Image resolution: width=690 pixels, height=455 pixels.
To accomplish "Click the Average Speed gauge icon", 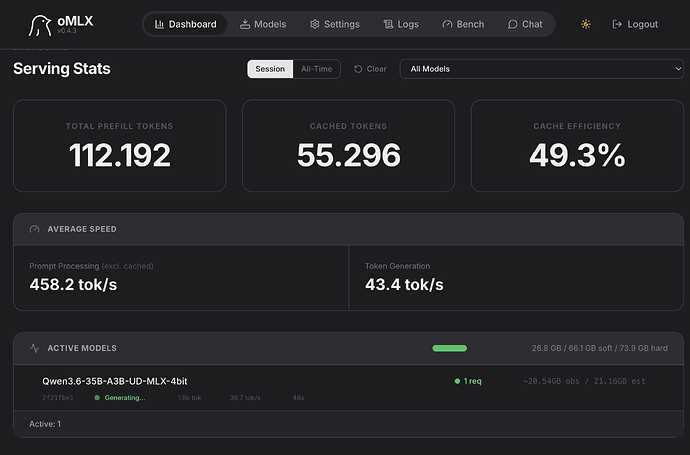I will click(34, 229).
